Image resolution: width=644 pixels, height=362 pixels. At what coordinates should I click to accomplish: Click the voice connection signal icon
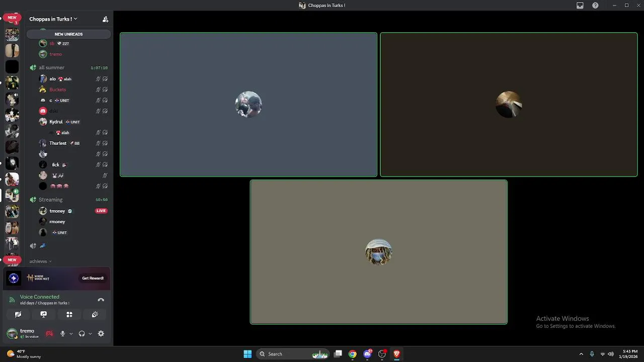(x=12, y=300)
